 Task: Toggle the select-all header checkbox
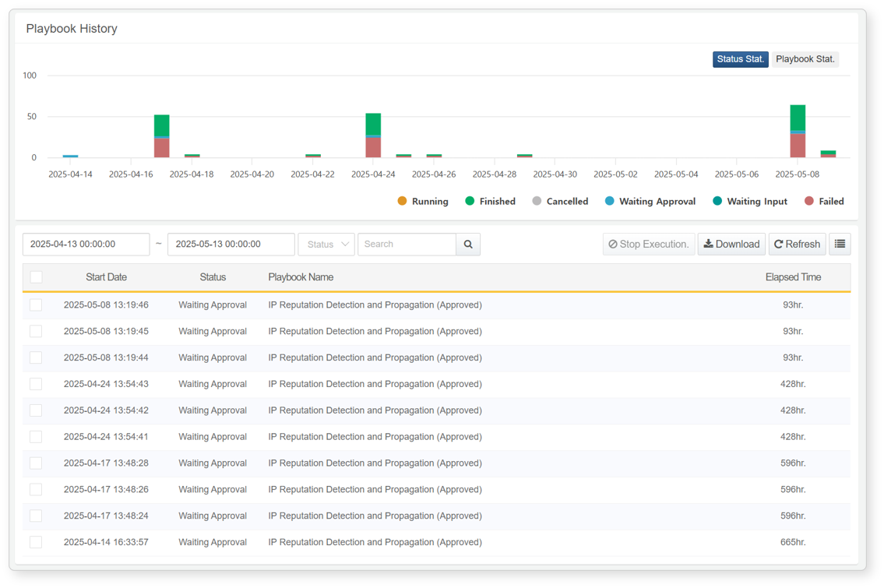tap(36, 276)
